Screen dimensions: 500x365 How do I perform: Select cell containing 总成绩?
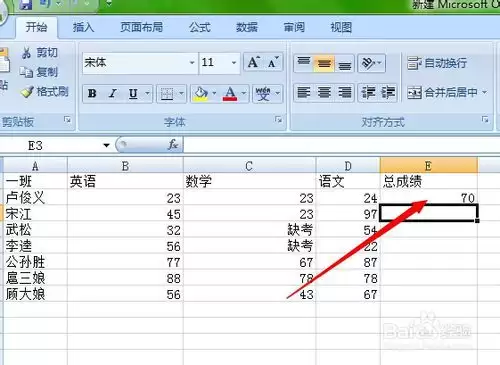[x=429, y=181]
